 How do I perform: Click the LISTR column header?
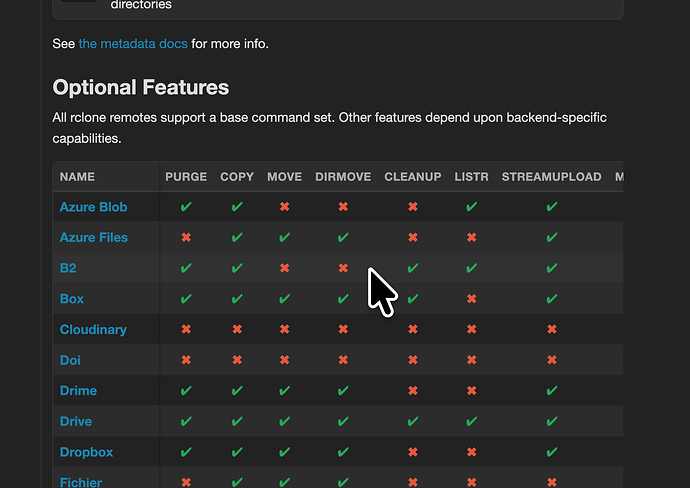point(472,177)
